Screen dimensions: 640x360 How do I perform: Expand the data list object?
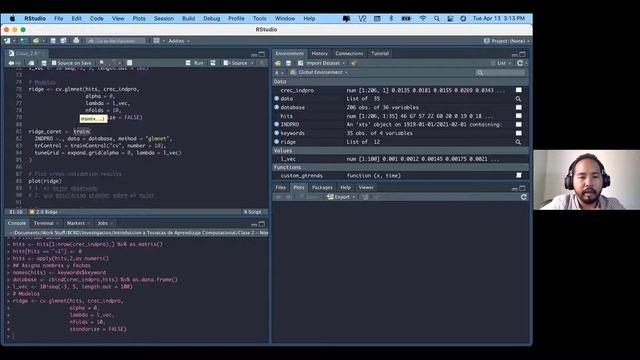click(x=277, y=99)
